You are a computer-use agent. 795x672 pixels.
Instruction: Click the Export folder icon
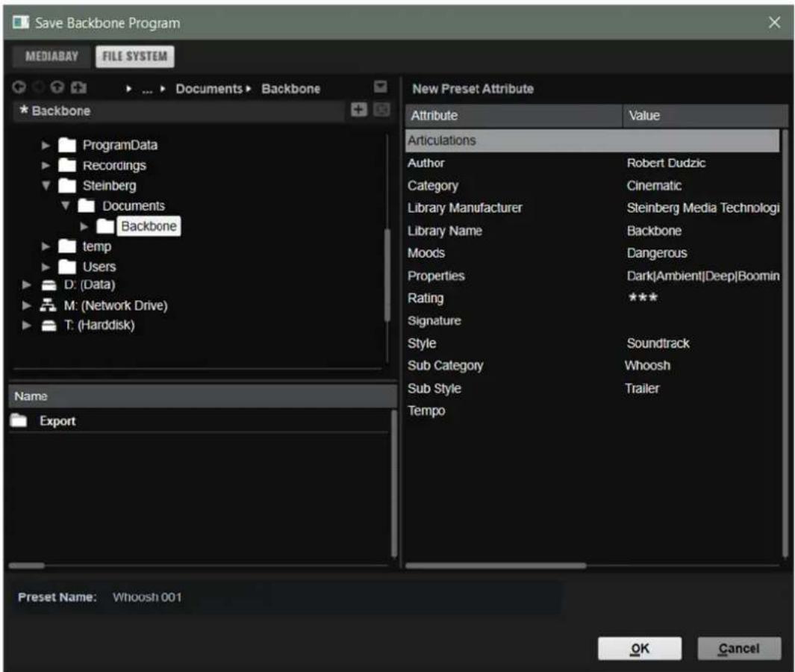(19, 420)
